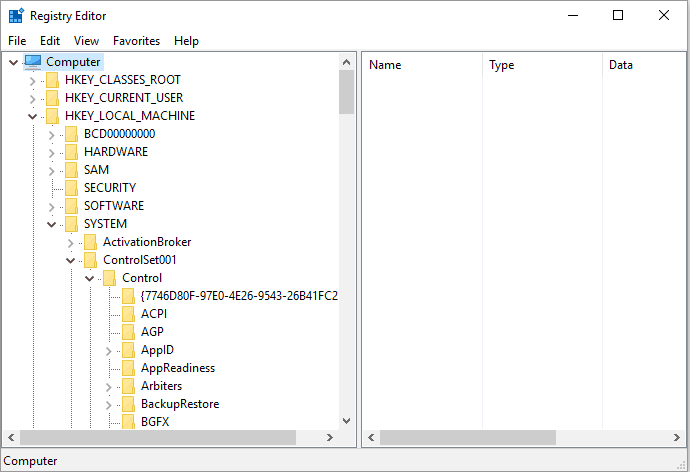Open the Help menu
This screenshot has width=690, height=472.
pos(186,41)
